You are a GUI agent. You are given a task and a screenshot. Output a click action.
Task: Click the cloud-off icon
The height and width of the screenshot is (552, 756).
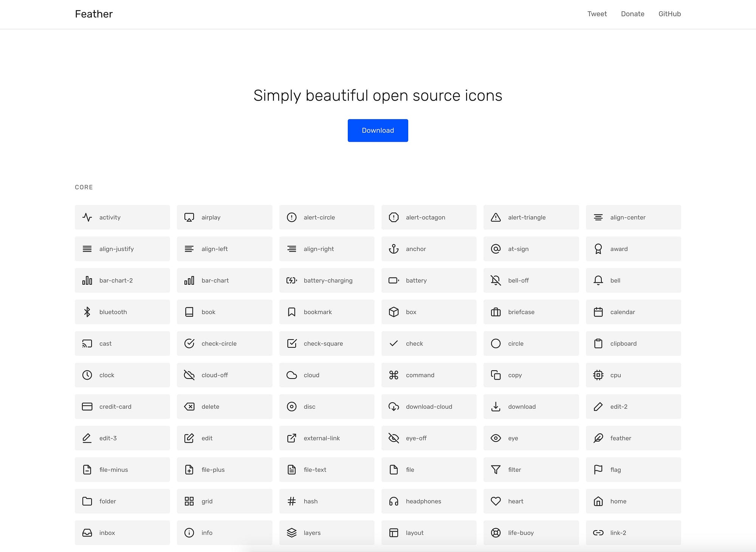click(x=189, y=375)
